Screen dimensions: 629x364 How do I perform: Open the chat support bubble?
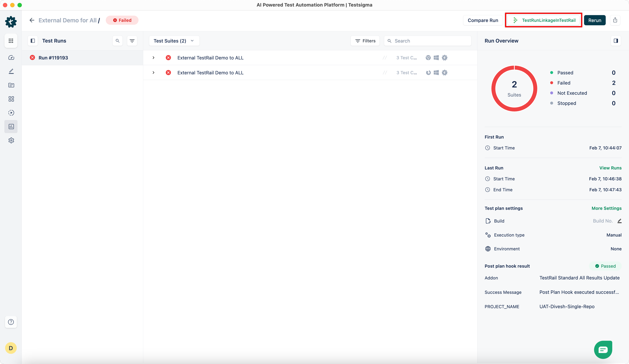(x=603, y=349)
